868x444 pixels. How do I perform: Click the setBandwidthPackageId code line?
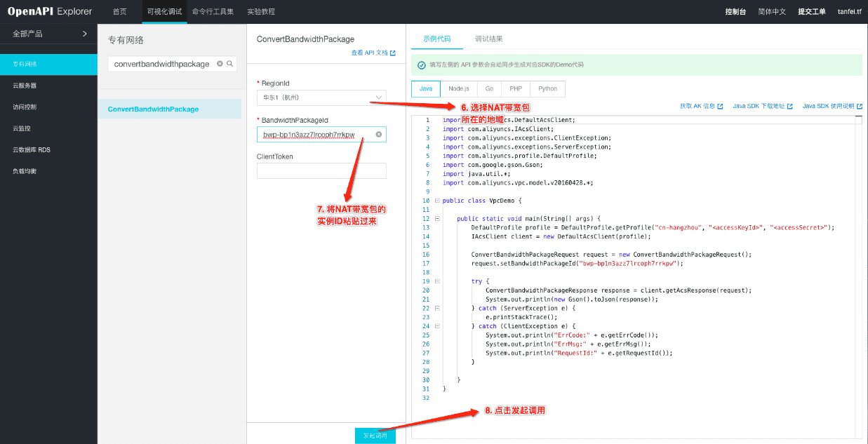point(577,264)
